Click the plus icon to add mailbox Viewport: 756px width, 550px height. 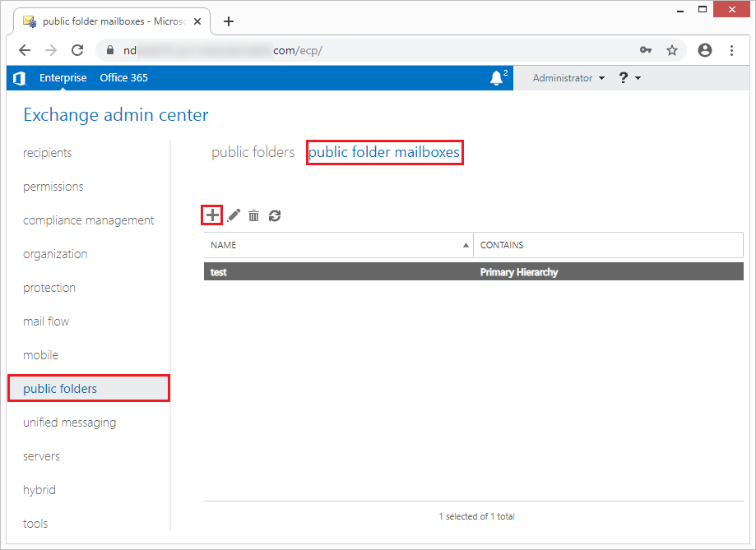(x=212, y=215)
